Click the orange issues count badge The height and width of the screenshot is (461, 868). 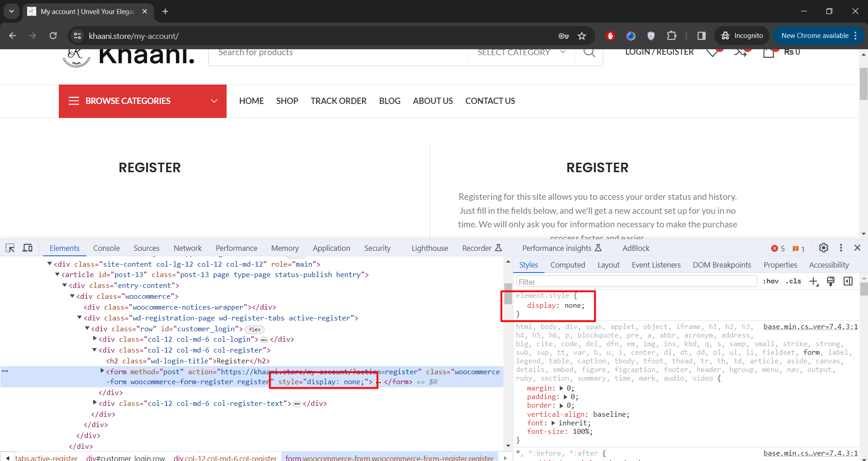pyautogui.click(x=798, y=249)
